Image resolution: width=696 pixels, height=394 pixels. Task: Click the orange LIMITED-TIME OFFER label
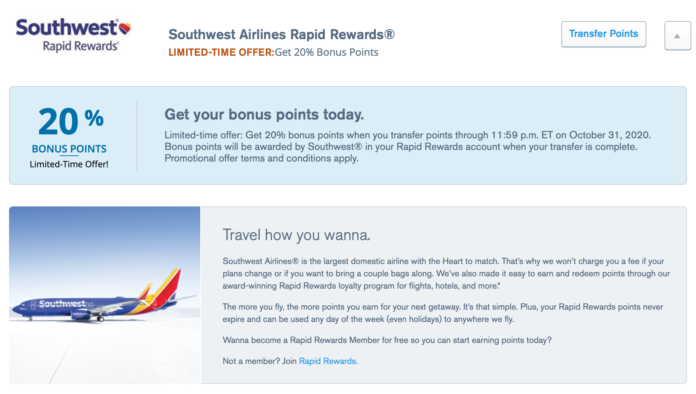(221, 52)
